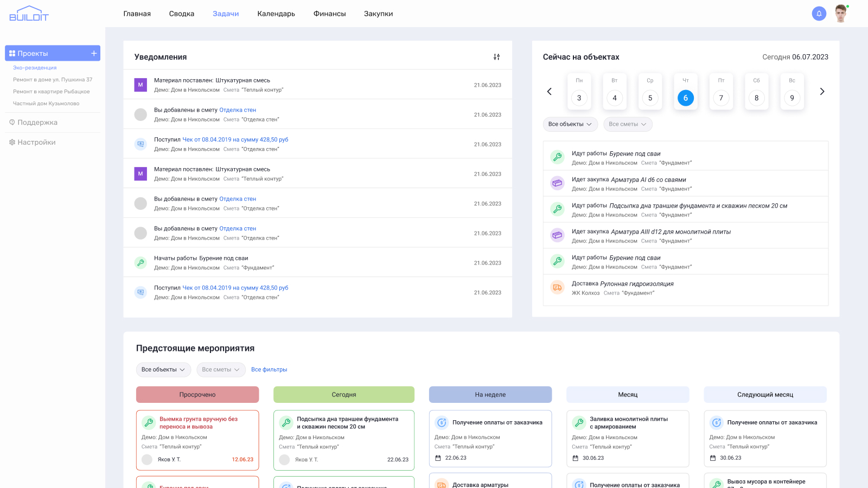
Task: Open Все объекты dropdown in Сейчас на объектах
Action: [570, 124]
